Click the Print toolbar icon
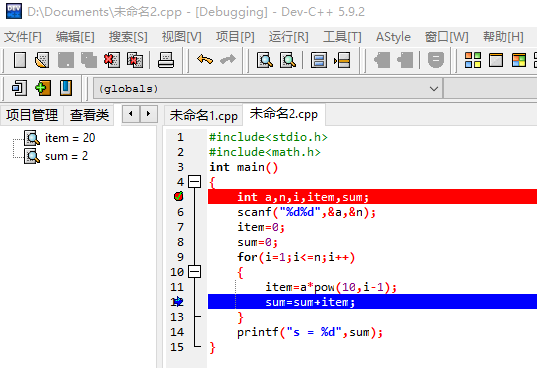537x368 pixels. 166,61
